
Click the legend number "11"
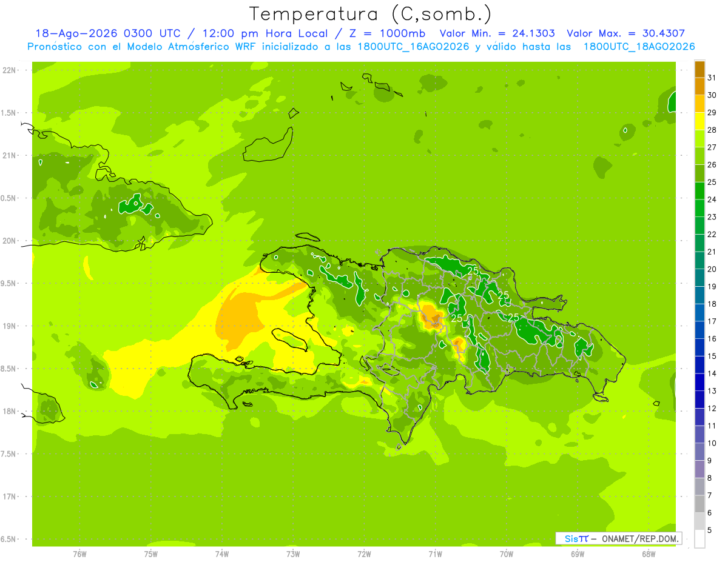[712, 426]
